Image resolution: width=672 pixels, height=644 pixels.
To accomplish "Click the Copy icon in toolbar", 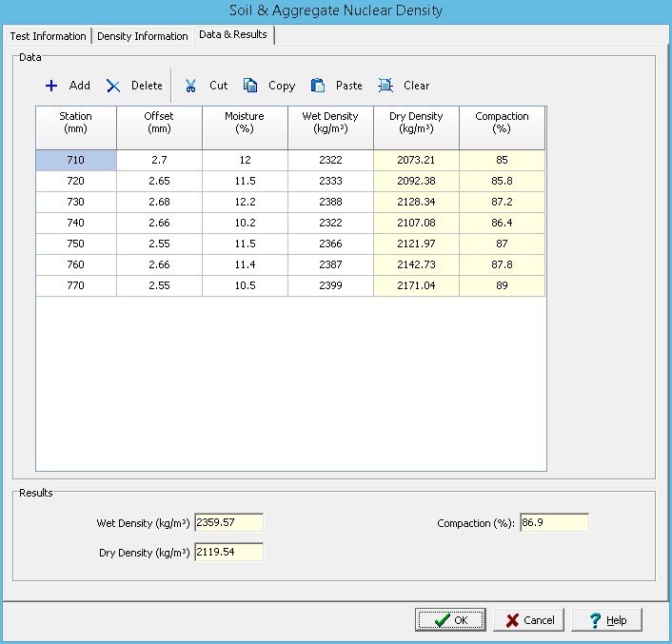I will tap(251, 86).
